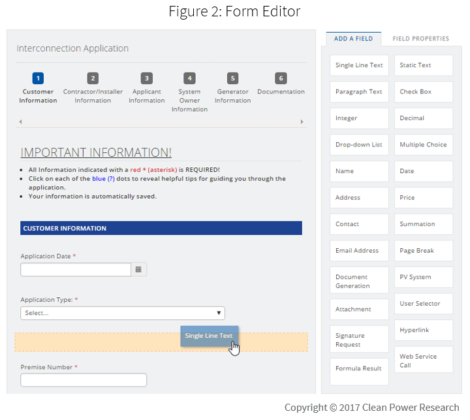The height and width of the screenshot is (420, 470).
Task: Add an Email Address field
Action: click(359, 251)
